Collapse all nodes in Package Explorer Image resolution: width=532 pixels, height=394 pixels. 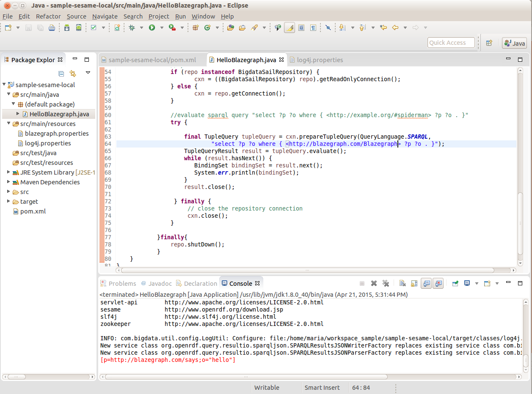pyautogui.click(x=61, y=74)
